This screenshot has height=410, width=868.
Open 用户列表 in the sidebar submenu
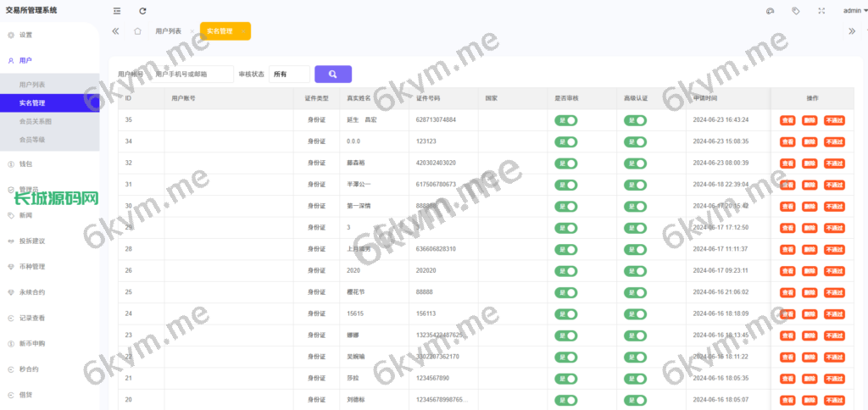point(50,85)
